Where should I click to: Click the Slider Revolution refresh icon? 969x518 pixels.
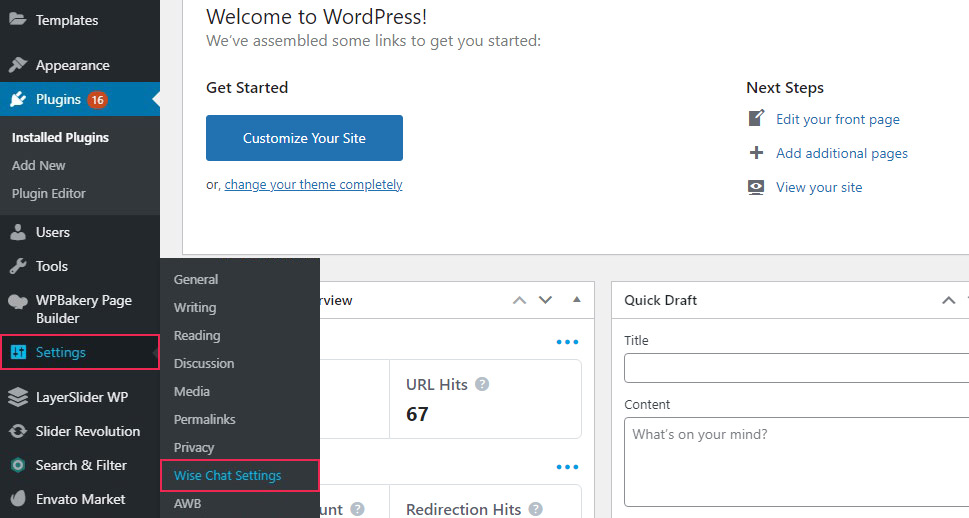18,431
